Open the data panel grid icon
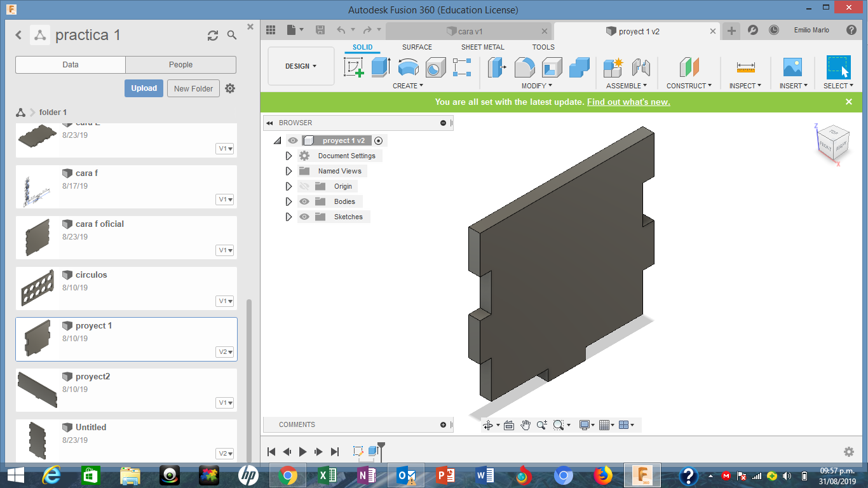 271,30
